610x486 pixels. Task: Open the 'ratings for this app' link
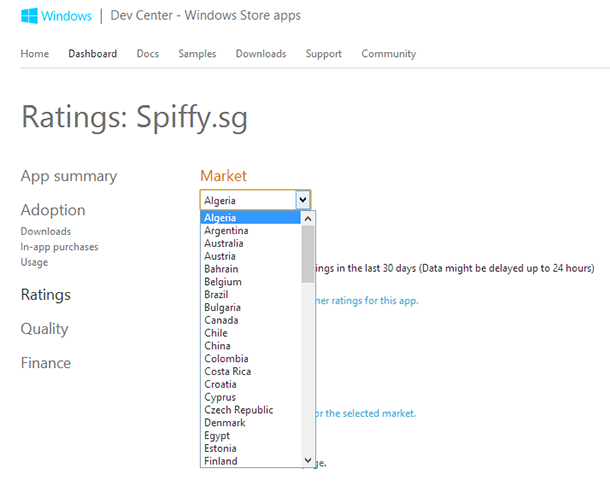[367, 301]
